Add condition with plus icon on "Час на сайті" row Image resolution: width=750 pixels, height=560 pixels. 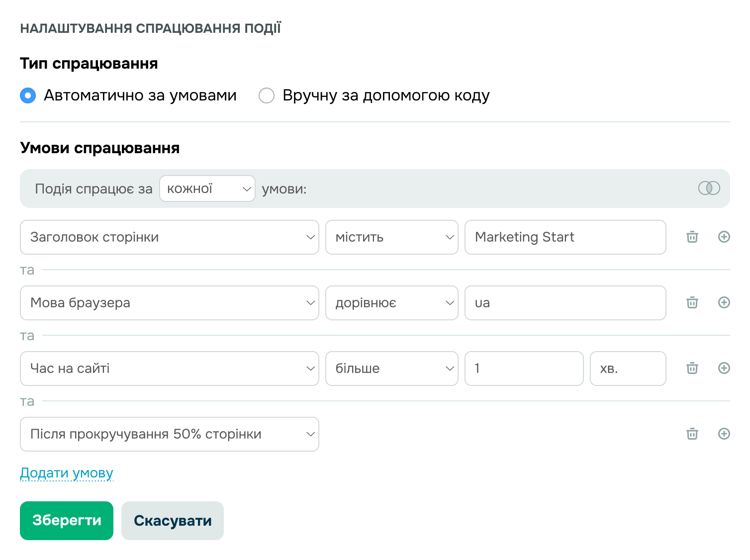(724, 368)
